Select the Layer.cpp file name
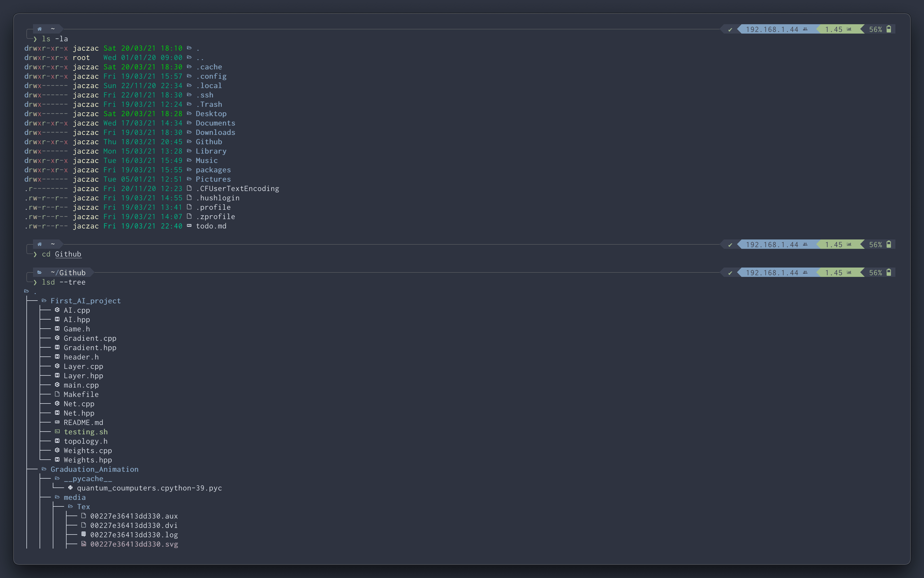The height and width of the screenshot is (578, 924). pyautogui.click(x=83, y=366)
